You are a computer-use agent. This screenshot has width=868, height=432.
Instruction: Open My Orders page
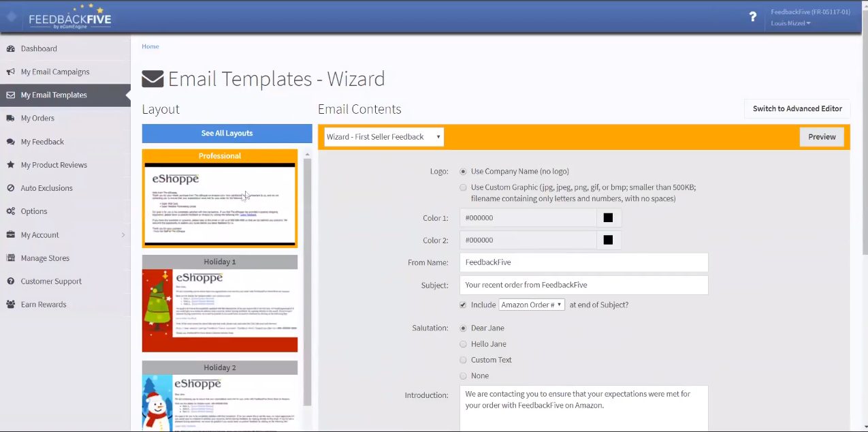(x=37, y=119)
